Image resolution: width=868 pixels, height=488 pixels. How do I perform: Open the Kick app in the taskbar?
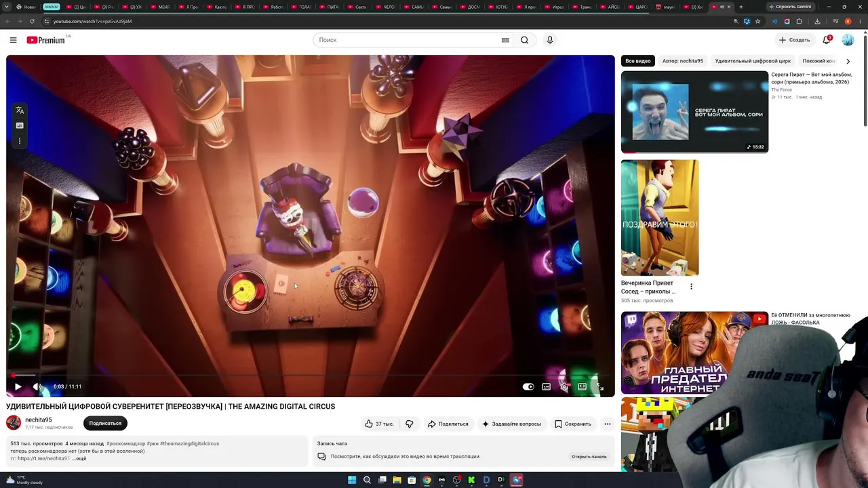(x=471, y=480)
